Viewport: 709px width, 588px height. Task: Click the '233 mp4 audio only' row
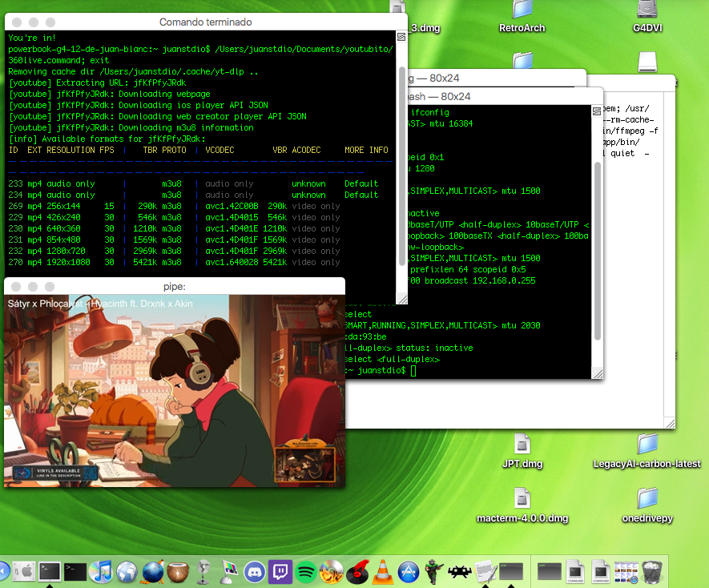pyautogui.click(x=193, y=183)
